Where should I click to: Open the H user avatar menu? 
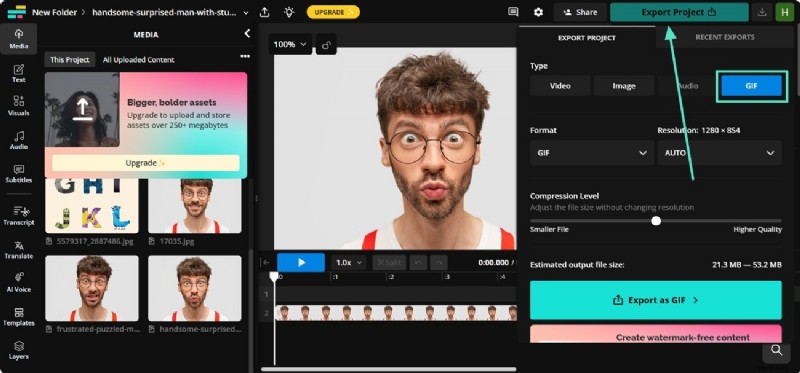point(784,12)
